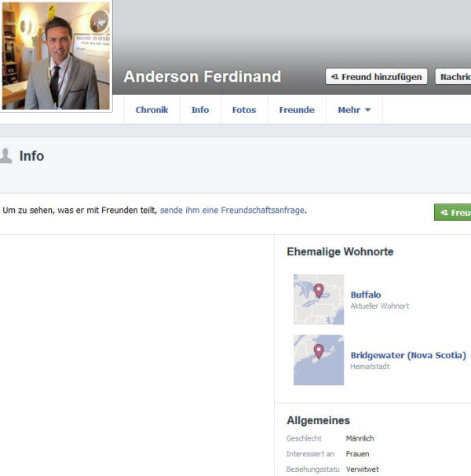Open the Freunde tab

click(297, 110)
